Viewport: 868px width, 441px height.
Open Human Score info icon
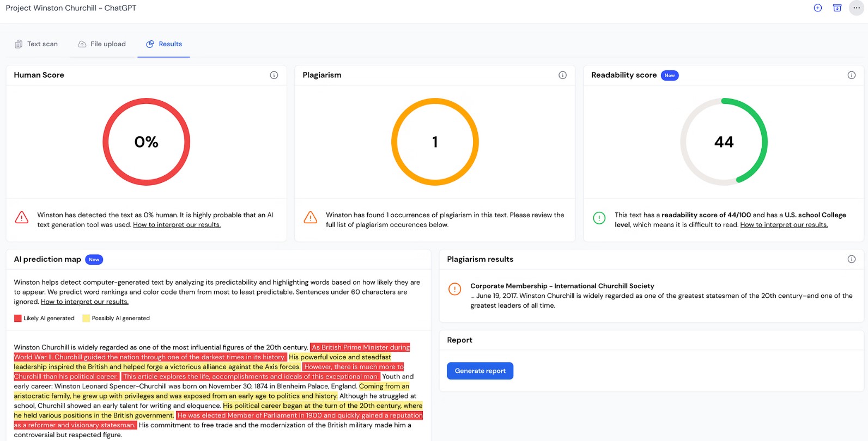click(274, 75)
